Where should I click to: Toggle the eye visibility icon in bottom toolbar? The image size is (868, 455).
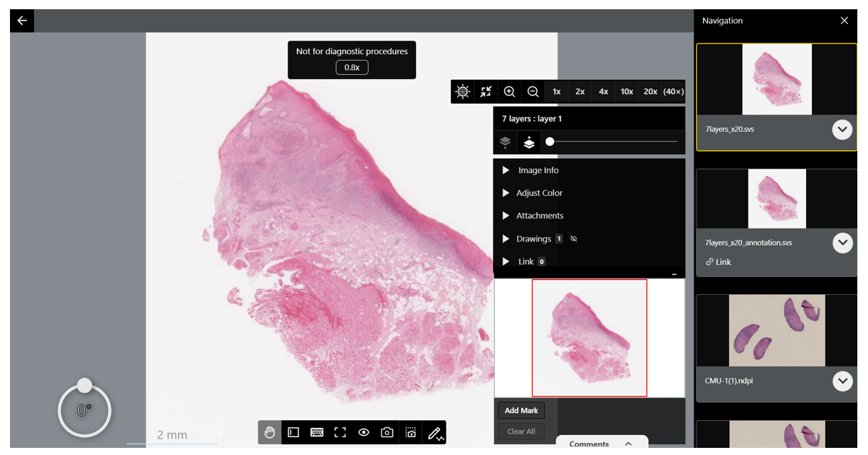(363, 432)
